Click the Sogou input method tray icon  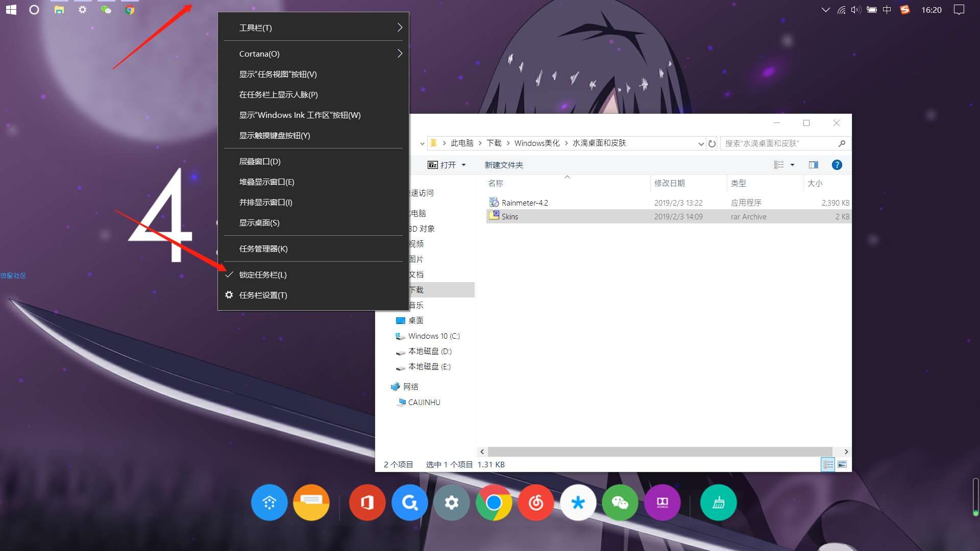tap(905, 10)
